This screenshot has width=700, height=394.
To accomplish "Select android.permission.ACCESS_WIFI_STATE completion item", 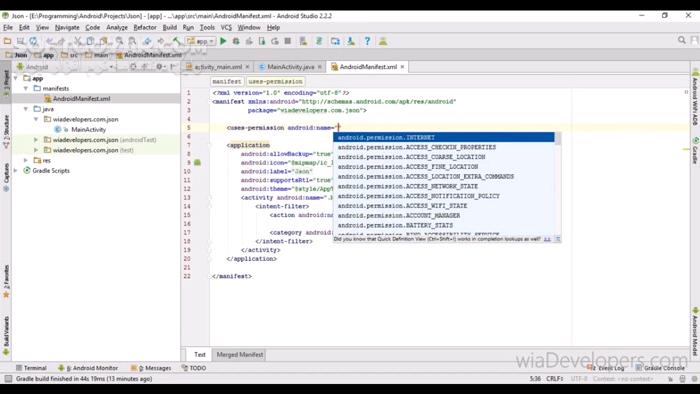I will tap(444, 206).
